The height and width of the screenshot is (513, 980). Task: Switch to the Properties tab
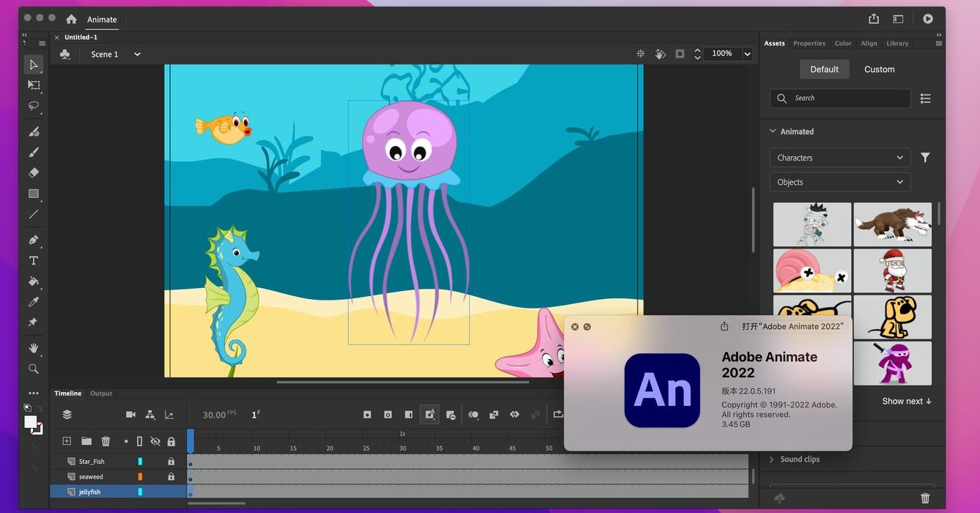pyautogui.click(x=809, y=43)
